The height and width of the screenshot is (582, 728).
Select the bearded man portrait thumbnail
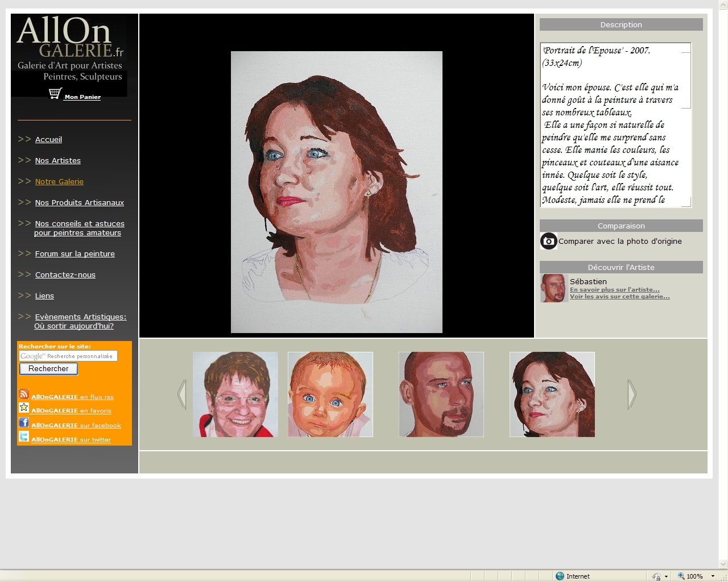click(441, 394)
